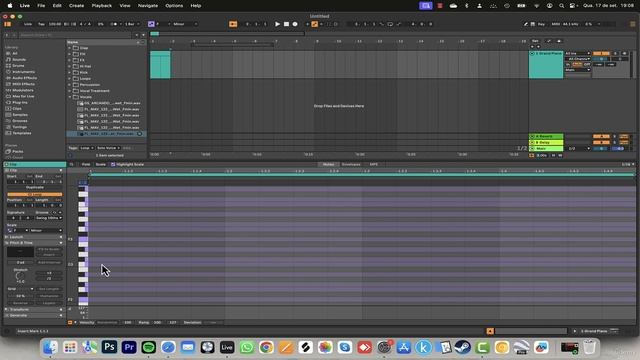Toggle the clip Loop switch
This screenshot has height=360, width=640.
point(35,194)
